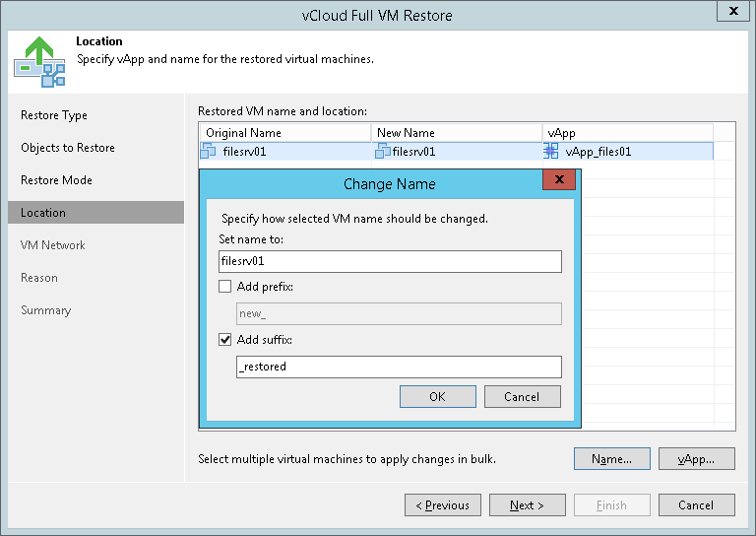Click the Set name to text field
This screenshot has height=536, width=756.
point(389,261)
